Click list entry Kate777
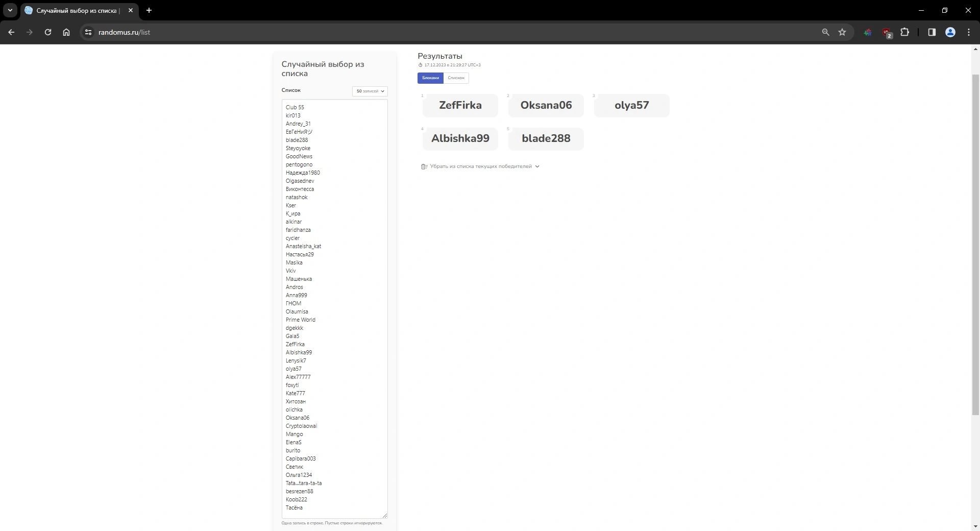The height and width of the screenshot is (531, 980). (296, 393)
